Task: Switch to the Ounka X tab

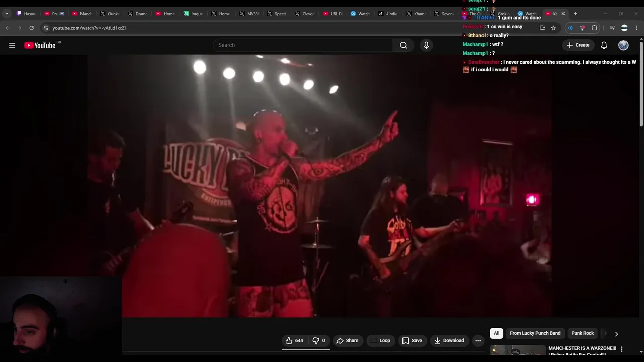Action: (x=110, y=14)
